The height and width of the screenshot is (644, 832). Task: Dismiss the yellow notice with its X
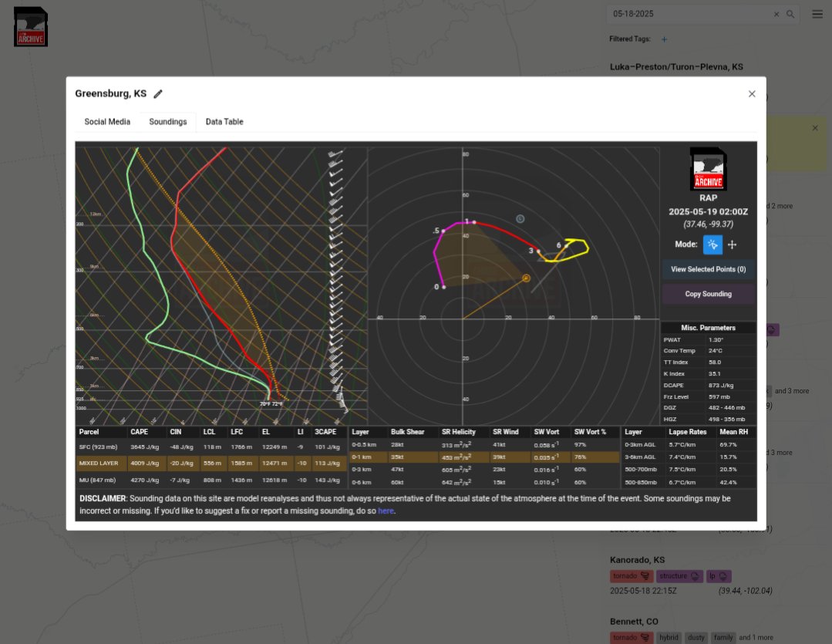[x=814, y=128]
